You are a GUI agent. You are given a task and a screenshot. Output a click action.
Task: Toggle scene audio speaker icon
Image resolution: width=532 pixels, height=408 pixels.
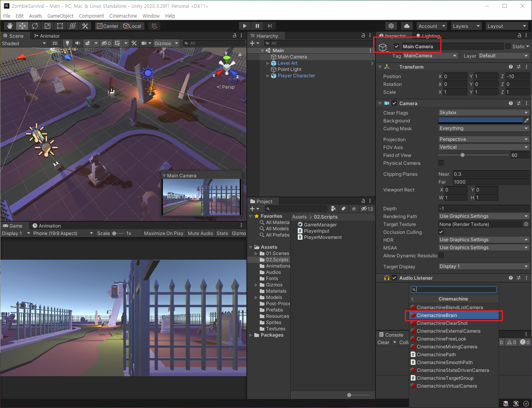pyautogui.click(x=78, y=43)
